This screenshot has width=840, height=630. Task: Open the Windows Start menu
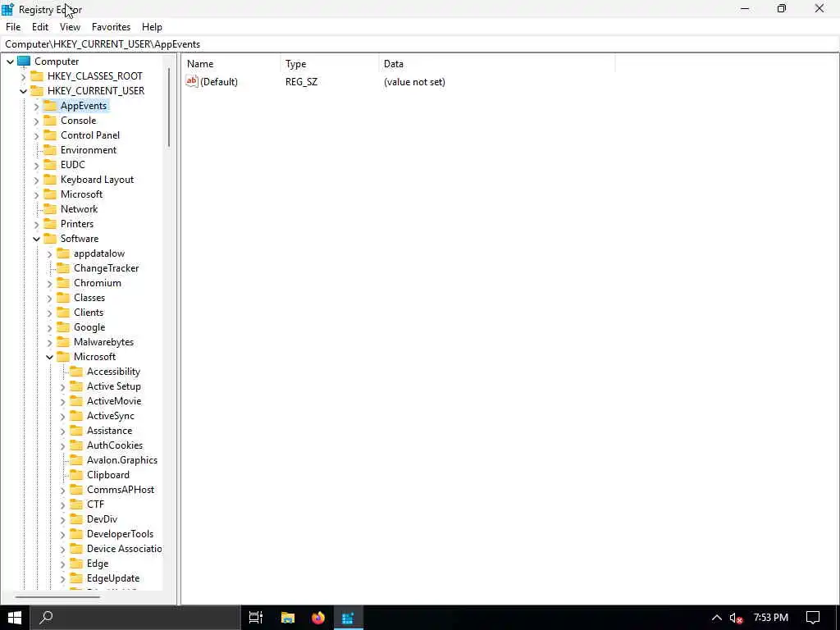(15, 618)
